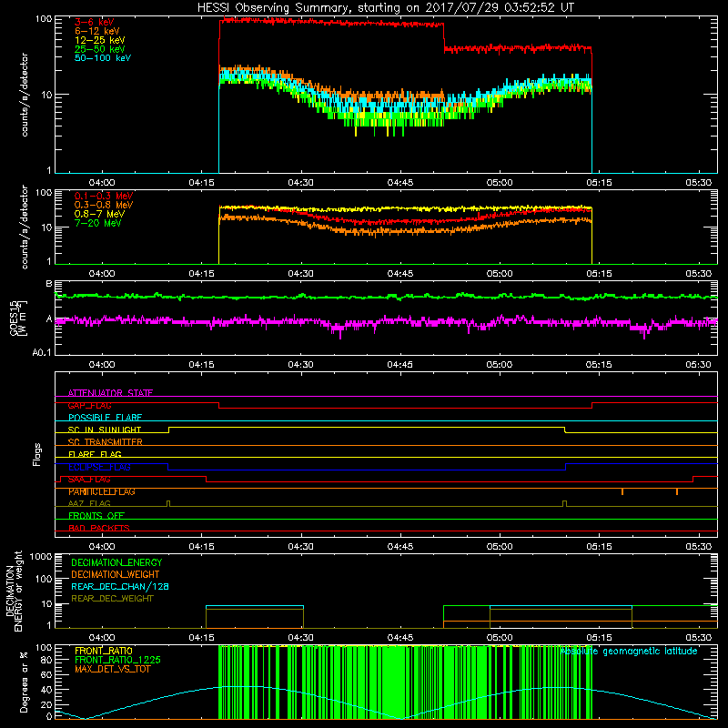This screenshot has width=728, height=728.
Task: Select the POSSIBLE_FLARE flag label
Action: coord(105,418)
